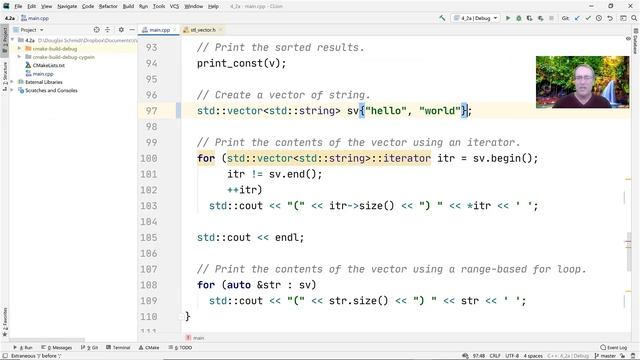Open the Terminal tool window
This screenshot has height=360, width=640.
[118, 347]
